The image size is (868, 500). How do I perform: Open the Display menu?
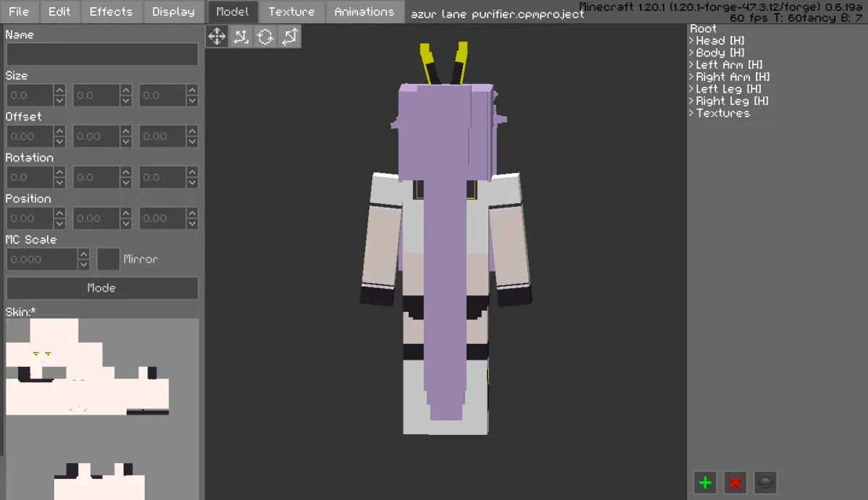[174, 12]
